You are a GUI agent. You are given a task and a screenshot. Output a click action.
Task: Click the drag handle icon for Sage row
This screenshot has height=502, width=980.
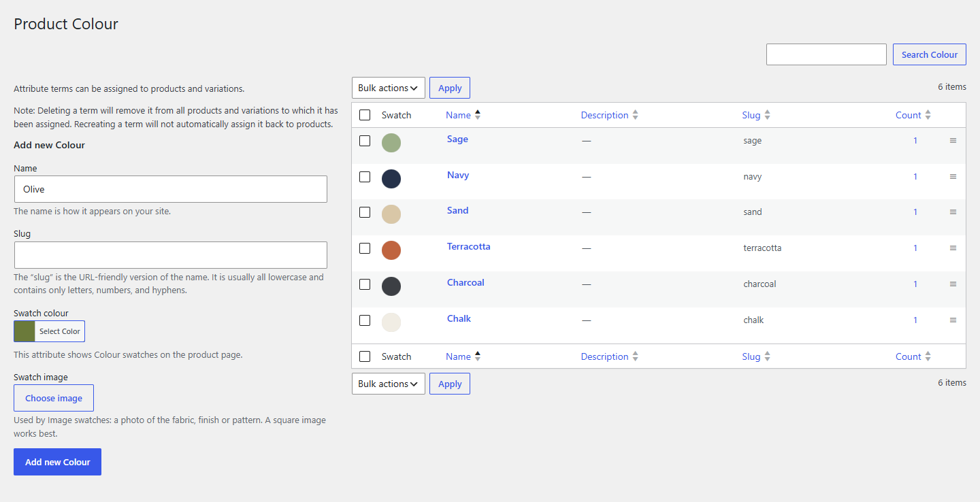(953, 141)
